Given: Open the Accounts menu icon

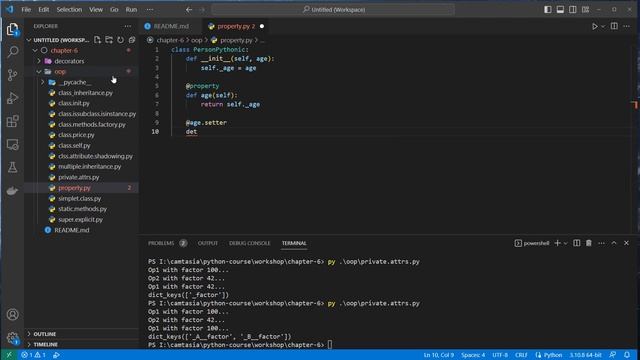Looking at the screenshot, I should point(13,315).
